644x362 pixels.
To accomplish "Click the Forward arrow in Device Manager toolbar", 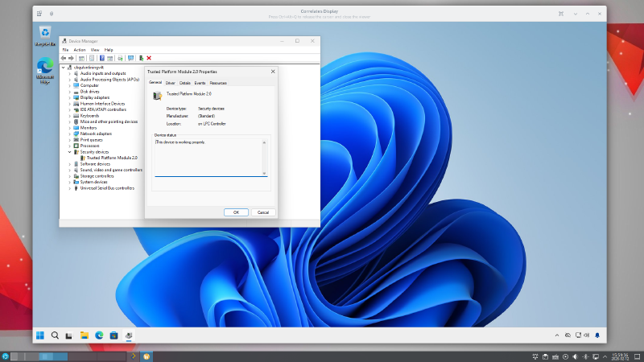I will point(71,58).
